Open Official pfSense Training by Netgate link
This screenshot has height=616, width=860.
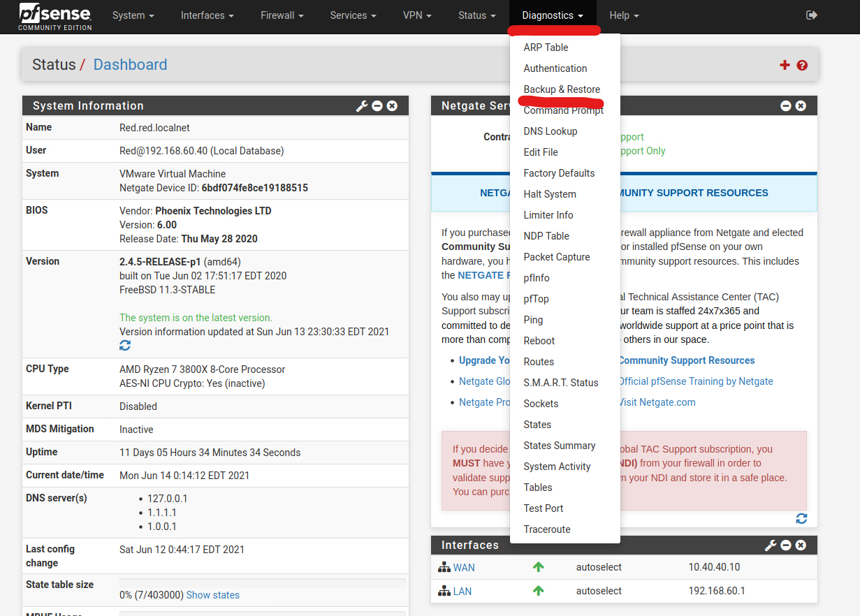click(696, 381)
